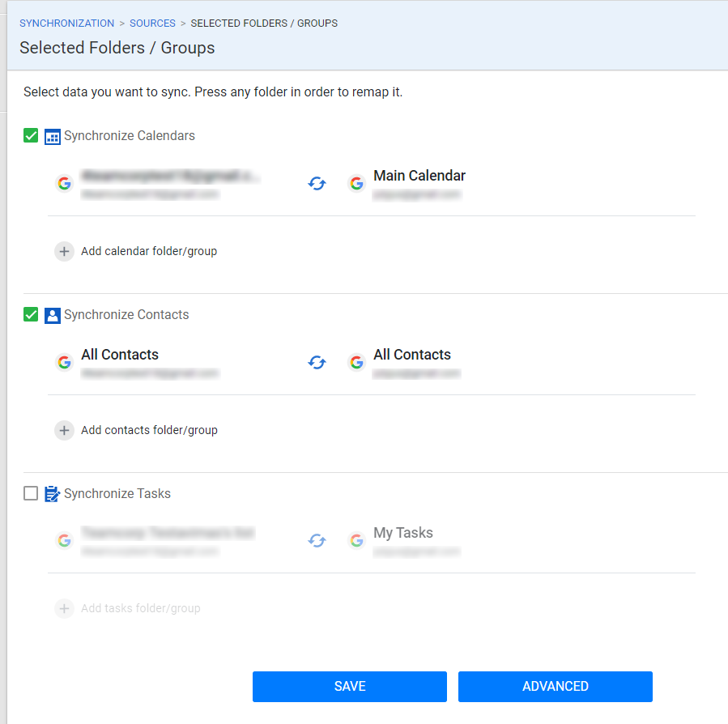The height and width of the screenshot is (724, 728).
Task: Select the Synchronize Tasks label
Action: tap(117, 493)
